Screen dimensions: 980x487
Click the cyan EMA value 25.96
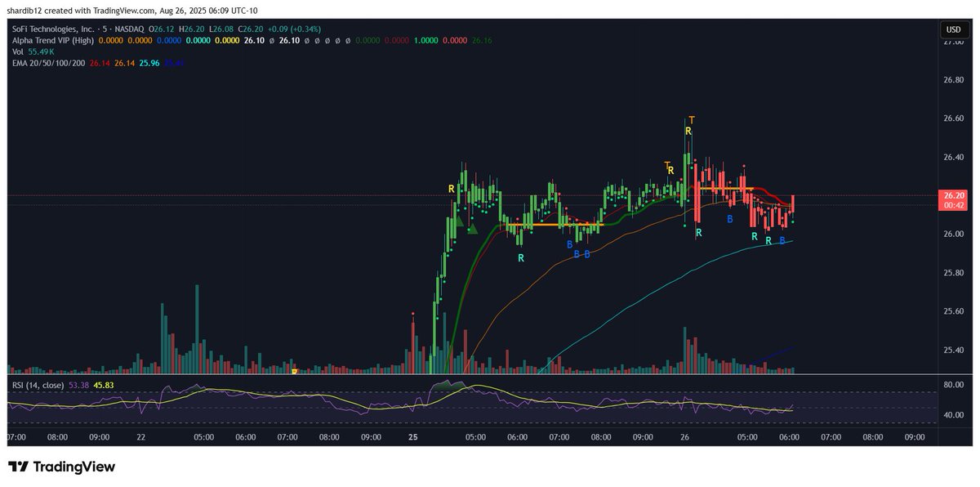point(149,61)
